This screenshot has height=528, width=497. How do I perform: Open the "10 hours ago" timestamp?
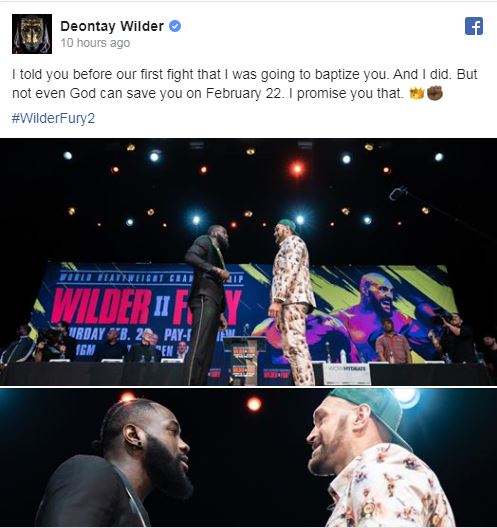95,43
